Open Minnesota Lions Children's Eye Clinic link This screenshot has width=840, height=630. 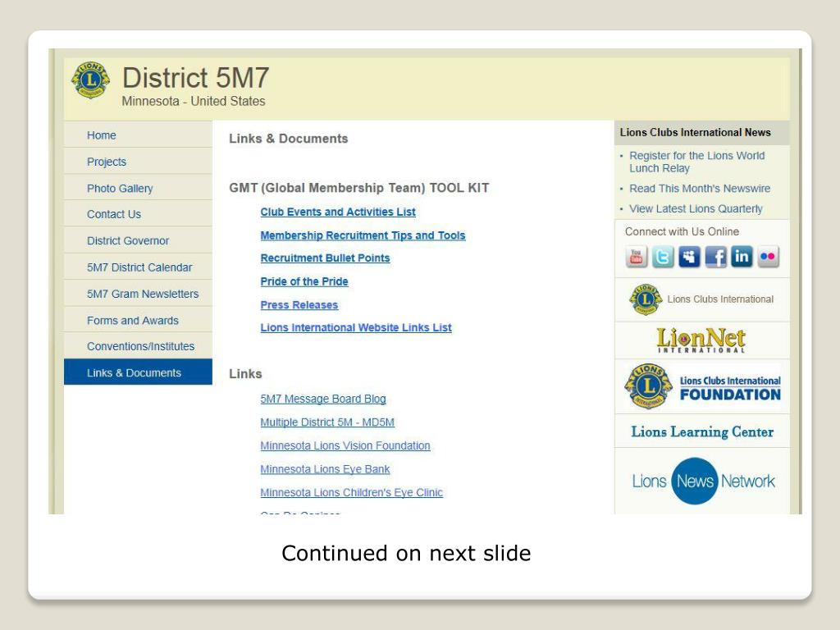pyautogui.click(x=351, y=493)
